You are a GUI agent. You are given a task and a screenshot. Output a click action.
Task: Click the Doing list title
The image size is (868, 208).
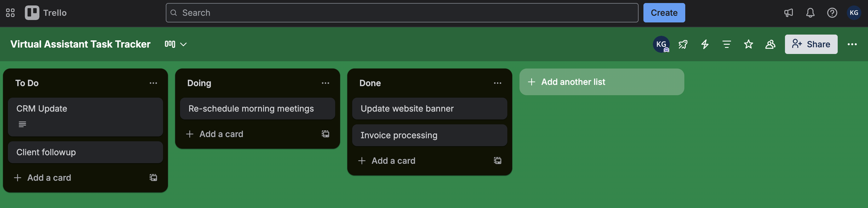tap(199, 83)
